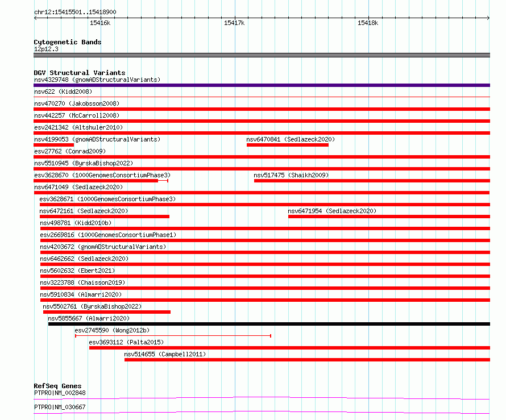Click nsv6462662 (Sedlazeck2020) label
506x420 pixels.
point(84,259)
